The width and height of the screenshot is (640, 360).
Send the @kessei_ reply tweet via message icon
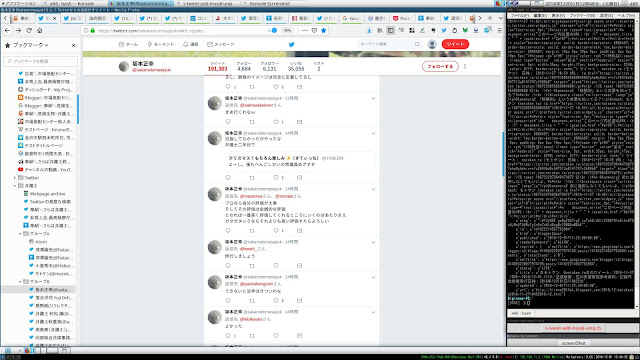click(x=300, y=266)
